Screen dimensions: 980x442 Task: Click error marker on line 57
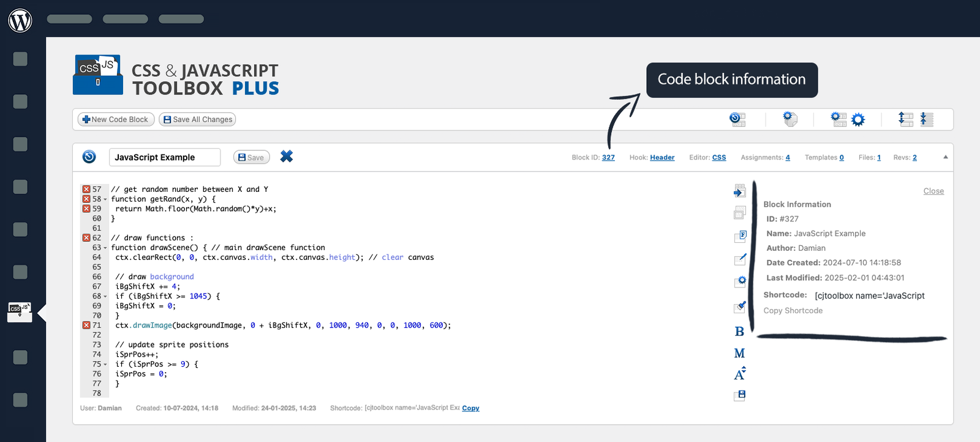(x=86, y=189)
